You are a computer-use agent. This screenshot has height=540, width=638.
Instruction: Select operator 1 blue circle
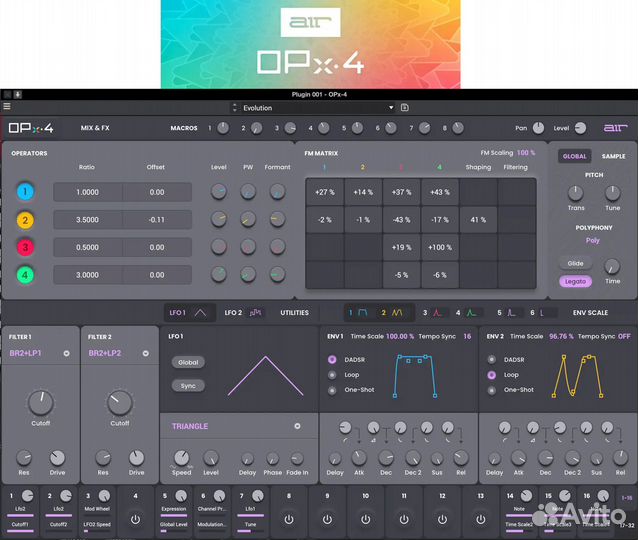tap(25, 192)
